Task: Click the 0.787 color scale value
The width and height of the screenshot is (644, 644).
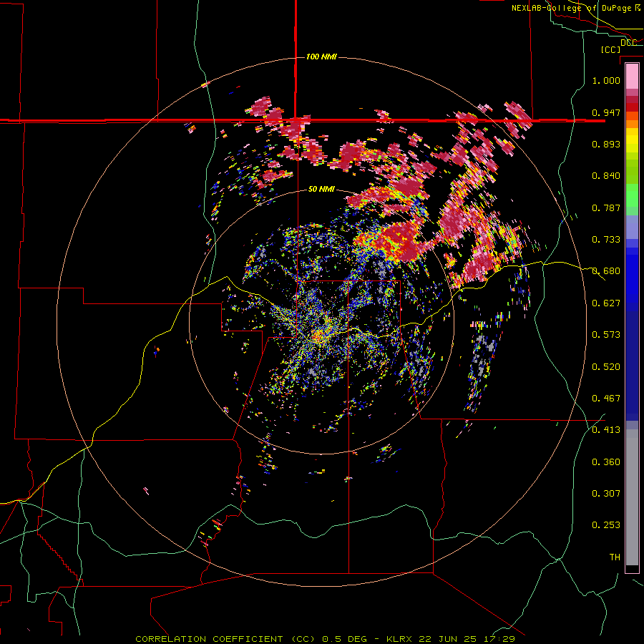Action: [x=606, y=208]
